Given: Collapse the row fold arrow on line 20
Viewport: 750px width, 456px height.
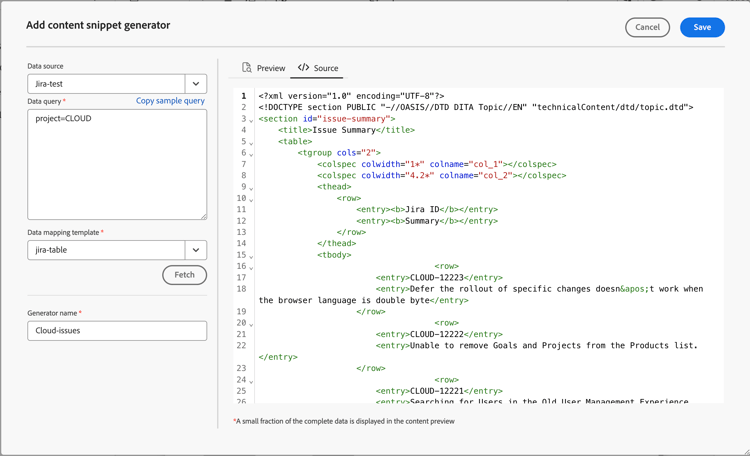Looking at the screenshot, I should pos(251,324).
